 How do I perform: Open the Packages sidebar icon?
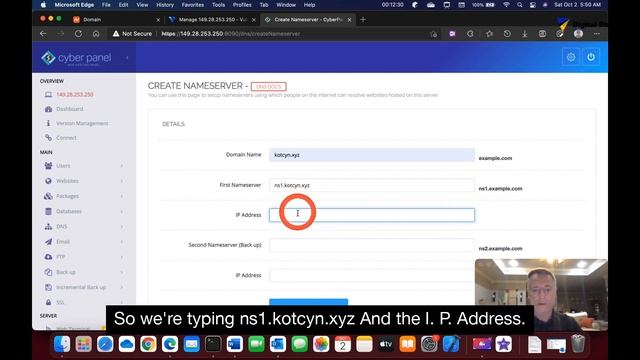pyautogui.click(x=48, y=196)
